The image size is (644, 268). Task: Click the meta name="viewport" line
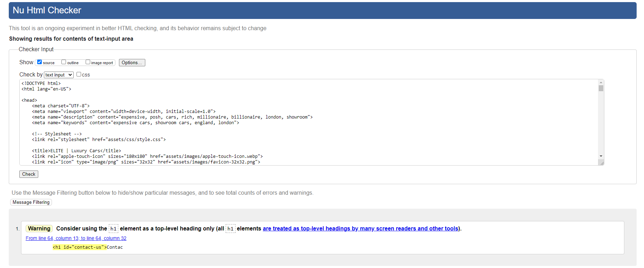124,111
